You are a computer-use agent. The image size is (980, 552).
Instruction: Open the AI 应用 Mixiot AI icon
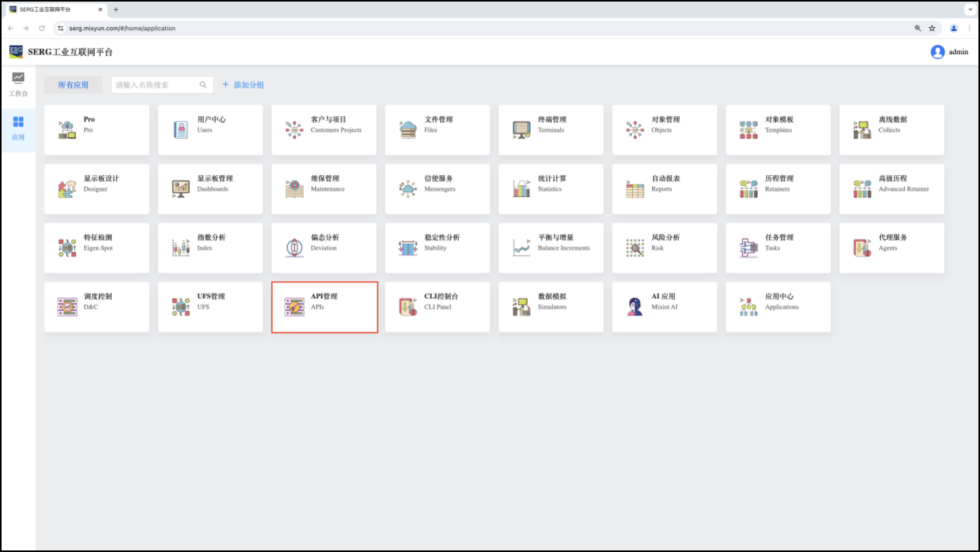tap(634, 307)
